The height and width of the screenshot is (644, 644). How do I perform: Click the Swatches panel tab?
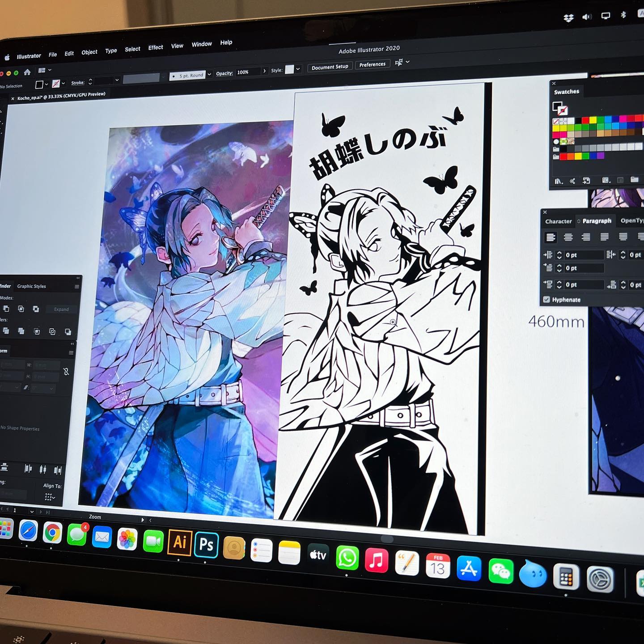pyautogui.click(x=566, y=92)
